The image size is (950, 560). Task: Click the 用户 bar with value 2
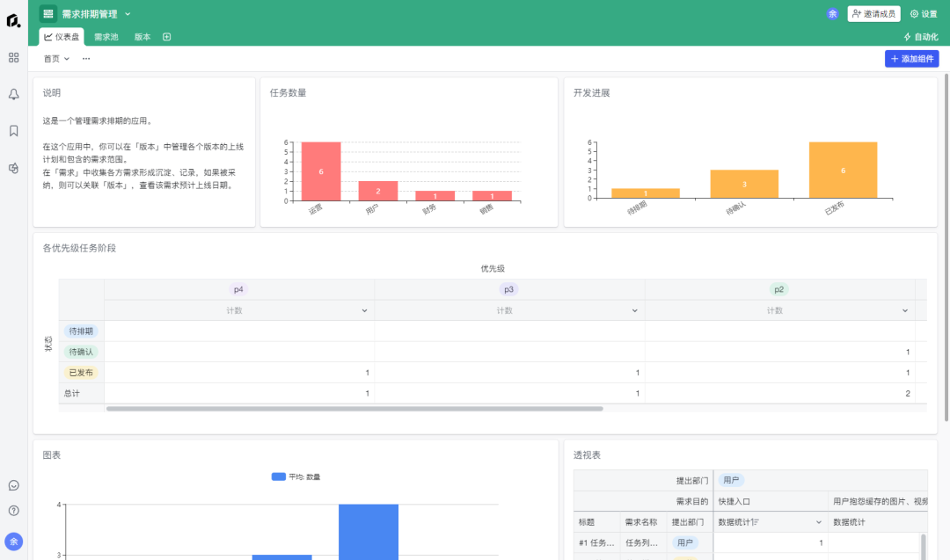click(378, 191)
